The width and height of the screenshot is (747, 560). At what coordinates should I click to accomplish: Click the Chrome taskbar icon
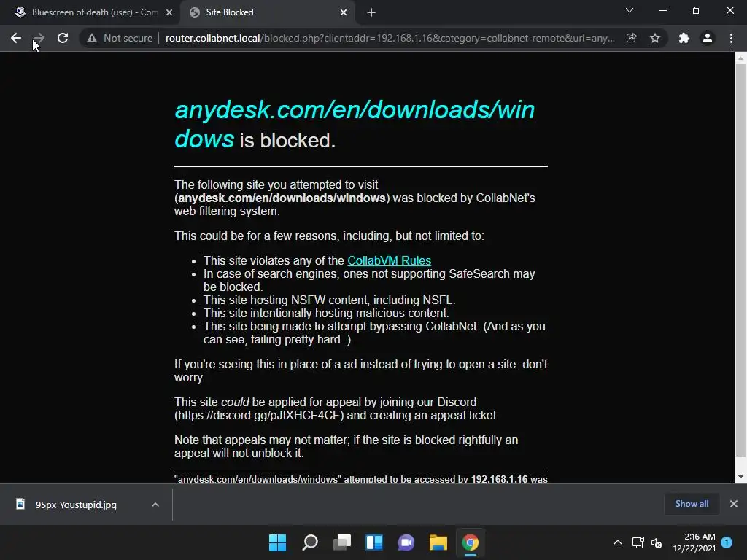(471, 542)
